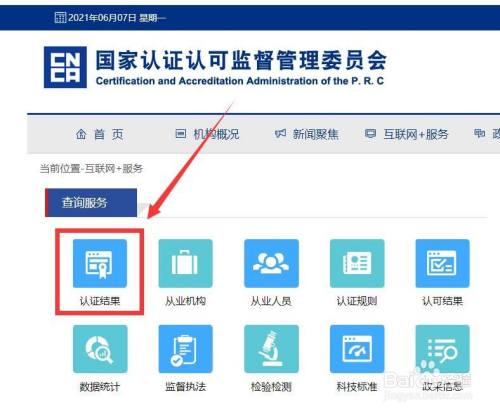This screenshot has width=500, height=413.
Task: Click the calendar icon beside the date
Action: pyautogui.click(x=60, y=17)
